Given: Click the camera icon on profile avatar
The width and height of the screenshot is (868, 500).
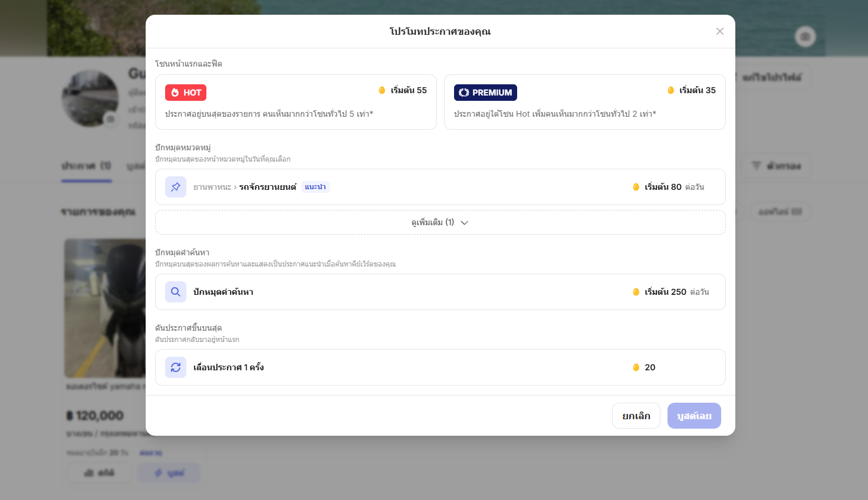Looking at the screenshot, I should [x=110, y=119].
